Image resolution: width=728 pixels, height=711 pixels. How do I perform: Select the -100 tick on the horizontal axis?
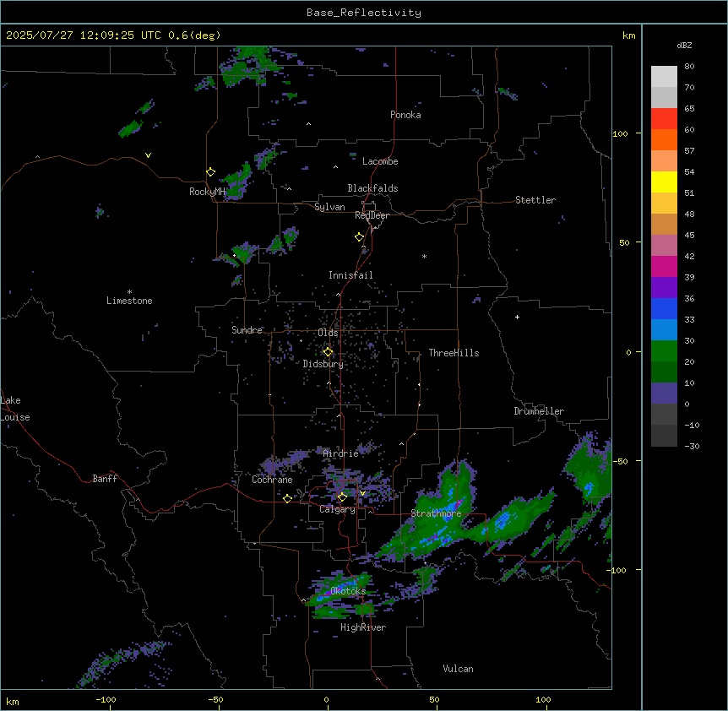[x=106, y=699]
